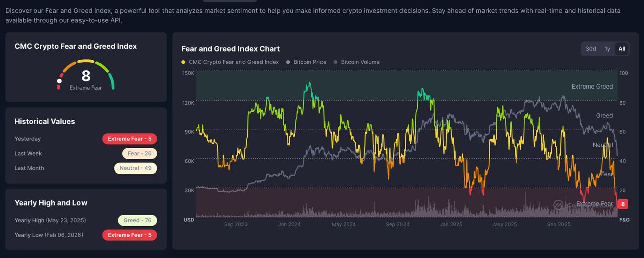Switch chart range to 1y
The image size is (644, 258).
coord(607,49)
